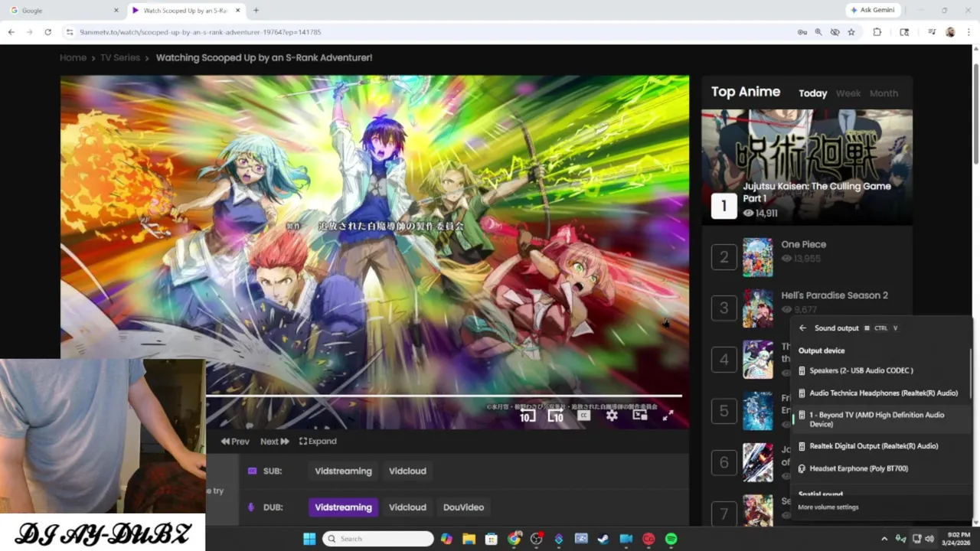Go to previous episode with Prev
The width and height of the screenshot is (980, 551).
(236, 442)
